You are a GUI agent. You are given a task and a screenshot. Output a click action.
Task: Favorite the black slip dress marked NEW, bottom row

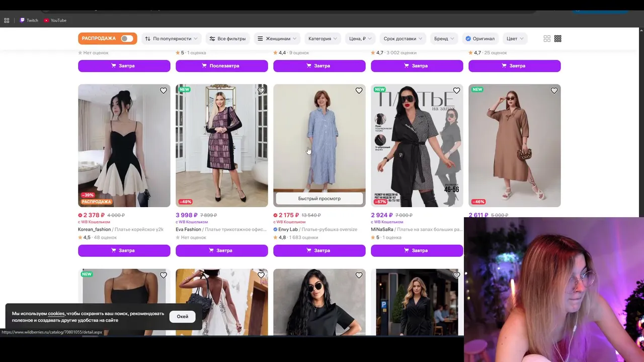click(x=164, y=276)
